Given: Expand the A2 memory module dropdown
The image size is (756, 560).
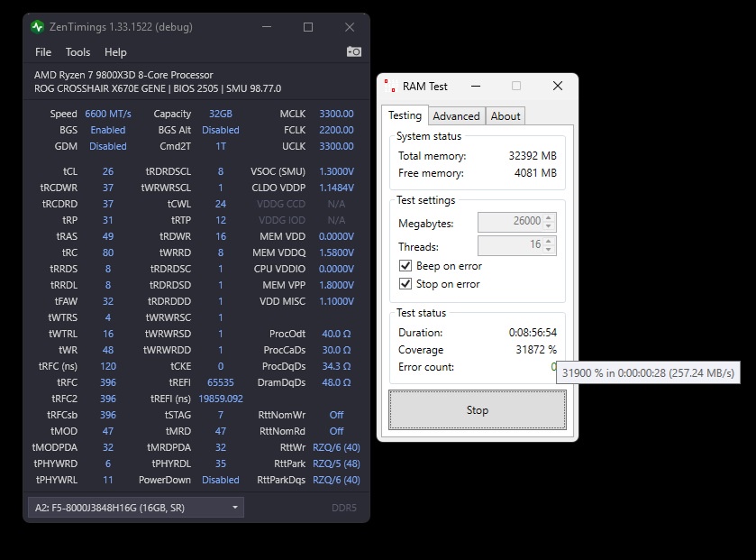Looking at the screenshot, I should (x=235, y=508).
